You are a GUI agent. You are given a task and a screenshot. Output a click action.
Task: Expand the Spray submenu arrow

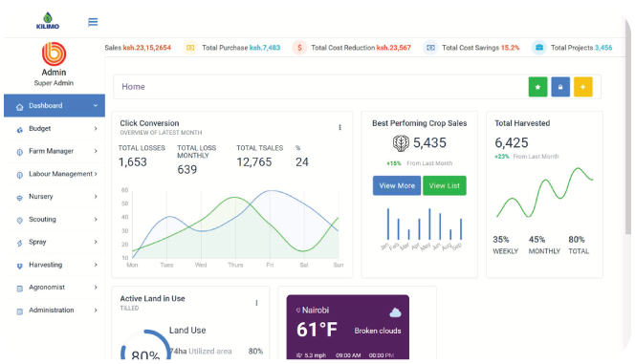96,242
